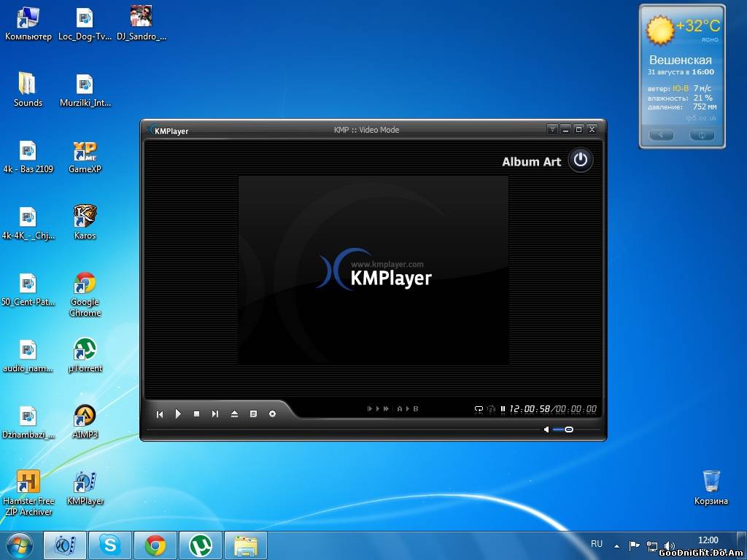Image resolution: width=747 pixels, height=560 pixels.
Task: Open KMPlayer skin menu dropdown in title bar
Action: click(x=552, y=129)
